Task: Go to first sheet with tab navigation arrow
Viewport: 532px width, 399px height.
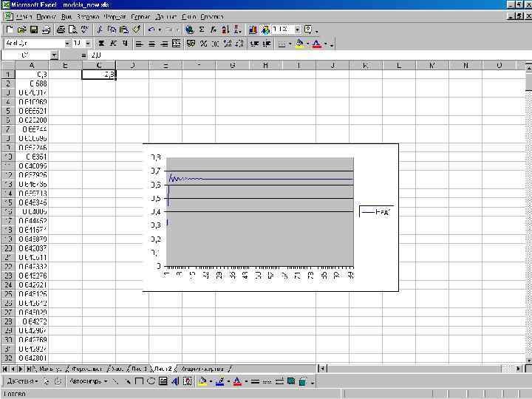Action: click(x=5, y=369)
